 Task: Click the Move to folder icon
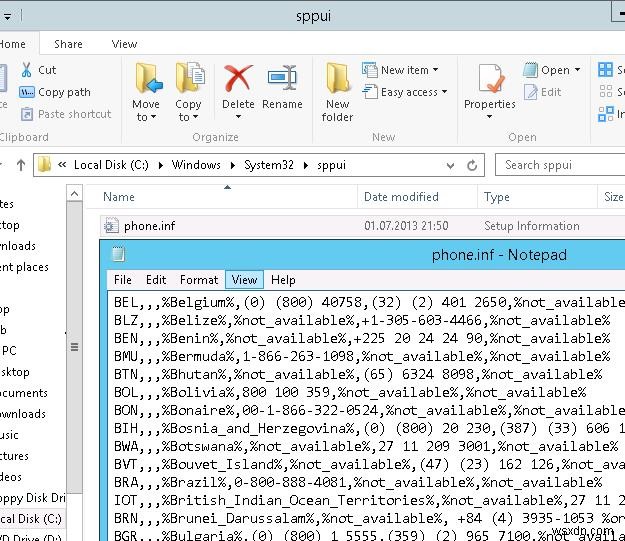148,79
